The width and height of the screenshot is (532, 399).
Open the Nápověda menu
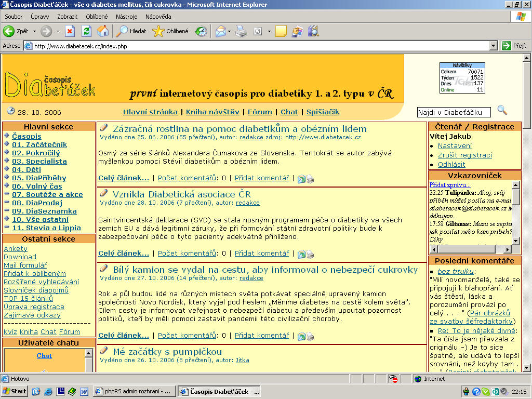coord(158,17)
